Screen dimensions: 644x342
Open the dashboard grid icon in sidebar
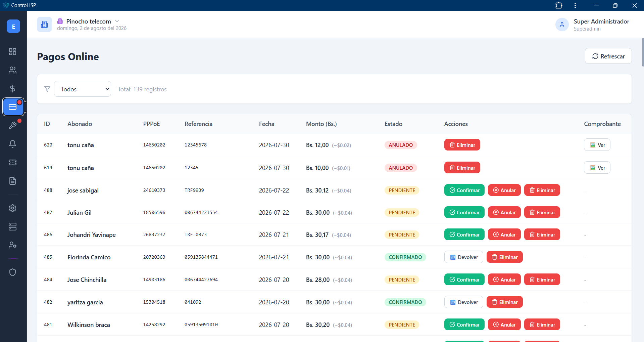tap(12, 51)
